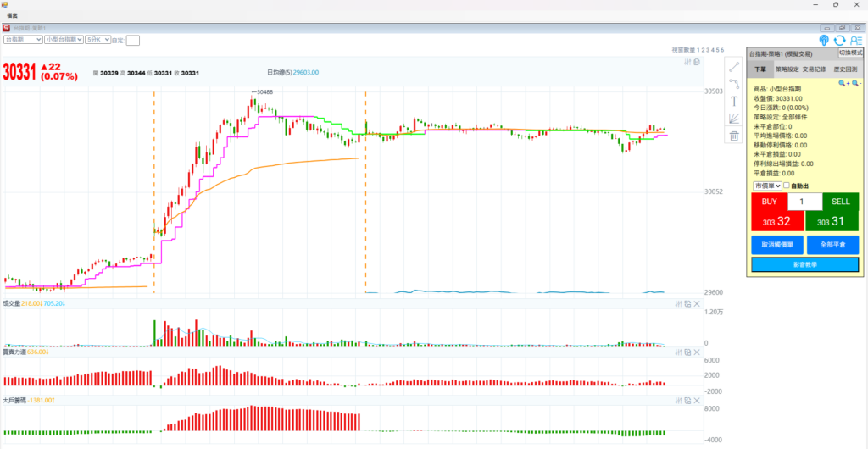Switch to the 策略設定 tab
The image size is (868, 449).
[788, 69]
